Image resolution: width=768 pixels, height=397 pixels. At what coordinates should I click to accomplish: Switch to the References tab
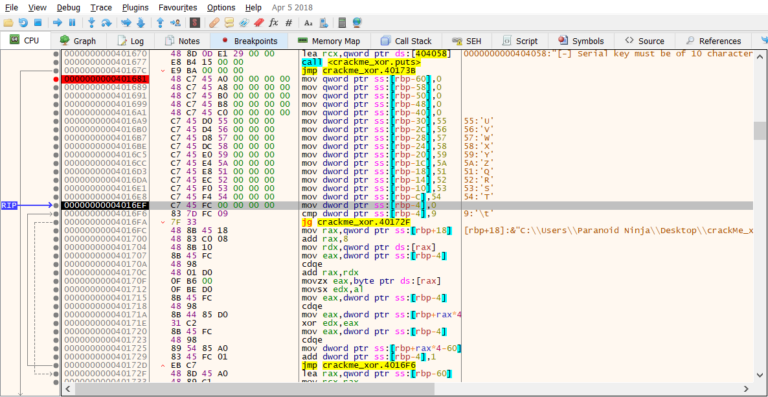coord(713,41)
